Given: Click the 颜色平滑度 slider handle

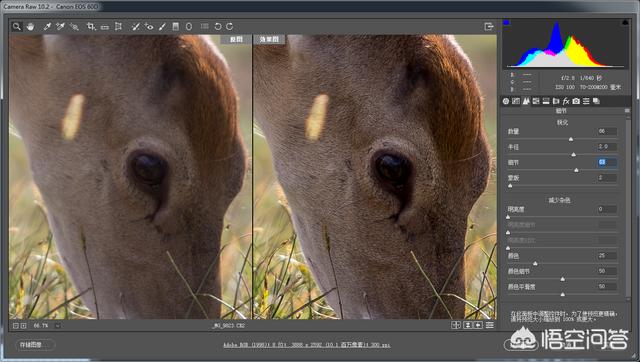Looking at the screenshot, I should click(x=562, y=294).
